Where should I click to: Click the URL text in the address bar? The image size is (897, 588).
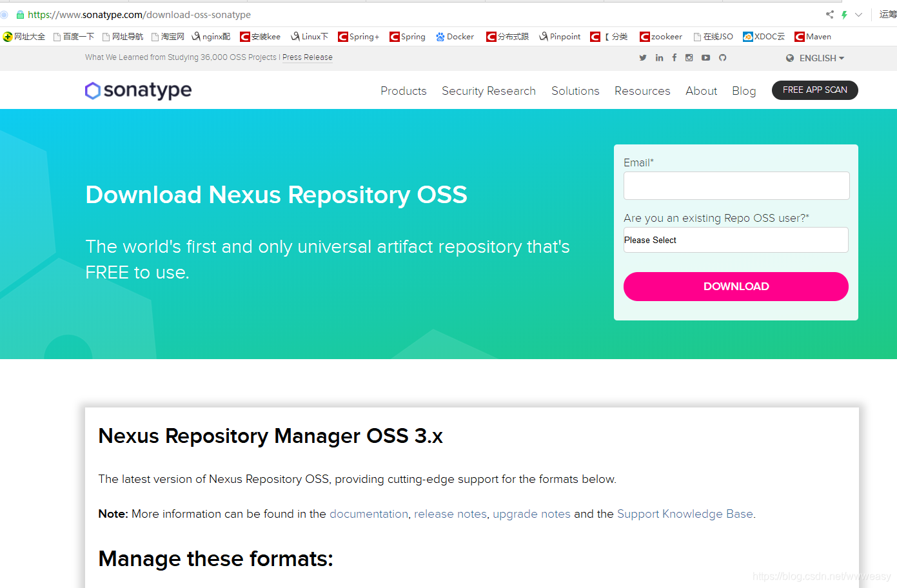[x=139, y=14]
